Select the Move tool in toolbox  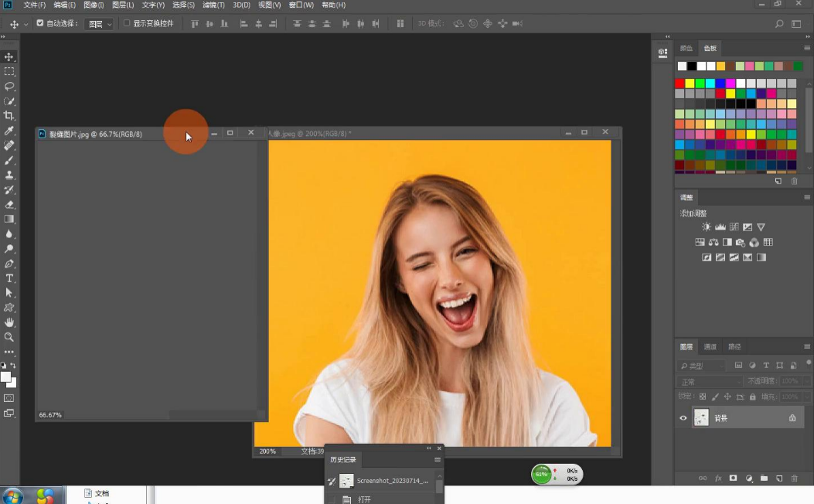[x=9, y=56]
